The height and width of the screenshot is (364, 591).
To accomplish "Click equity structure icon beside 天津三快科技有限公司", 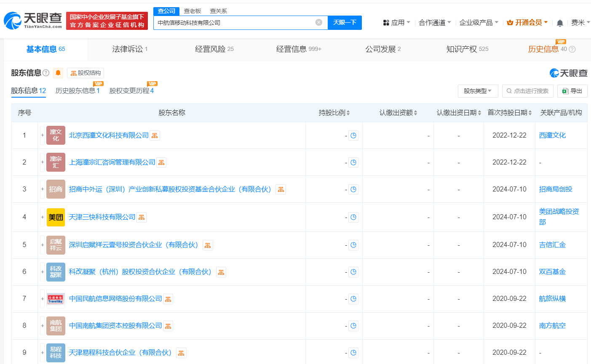I will tap(142, 217).
